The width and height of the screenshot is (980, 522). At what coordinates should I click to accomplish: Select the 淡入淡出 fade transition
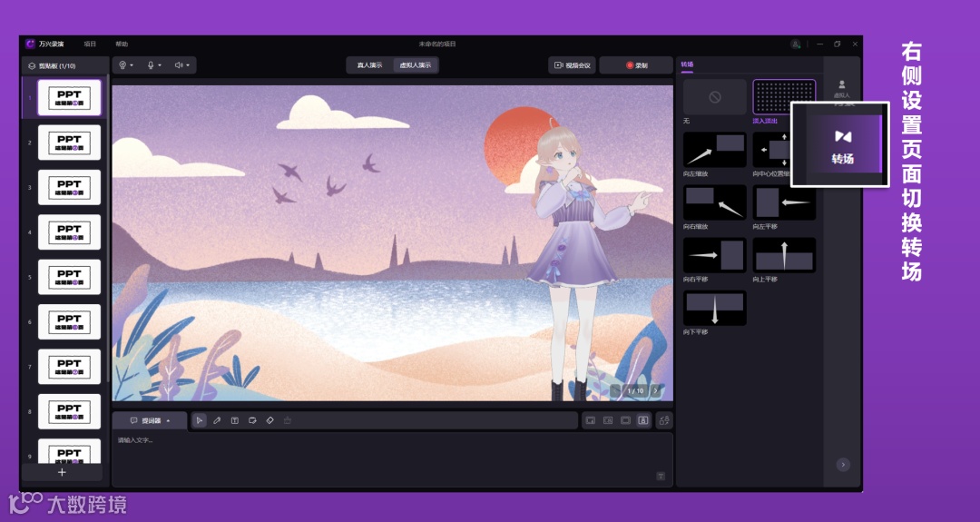(x=784, y=97)
